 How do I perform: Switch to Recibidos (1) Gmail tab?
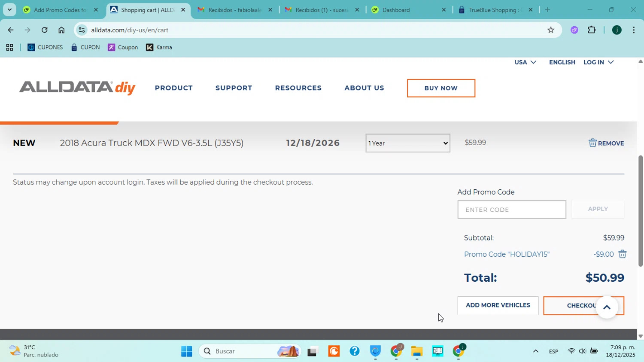point(322,10)
